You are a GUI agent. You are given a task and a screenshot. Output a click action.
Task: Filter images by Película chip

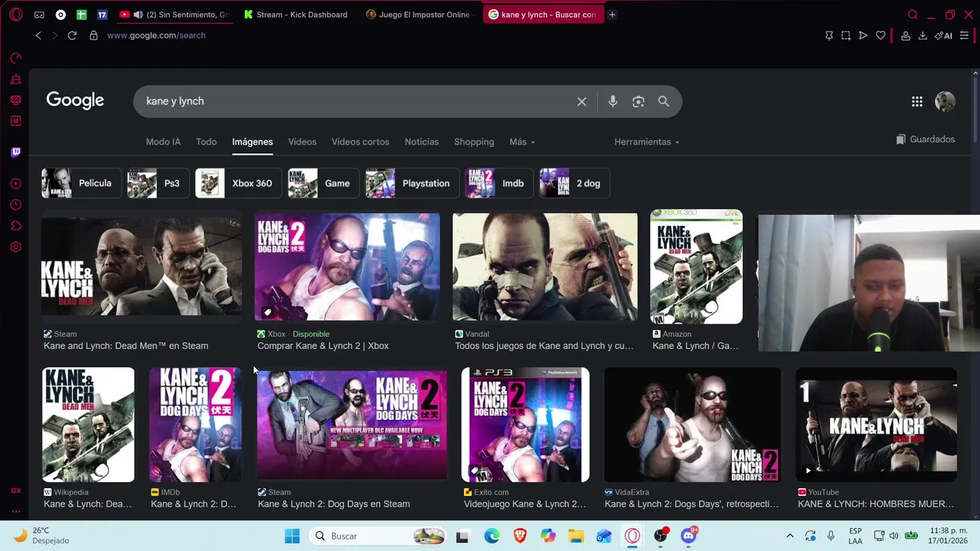(81, 183)
